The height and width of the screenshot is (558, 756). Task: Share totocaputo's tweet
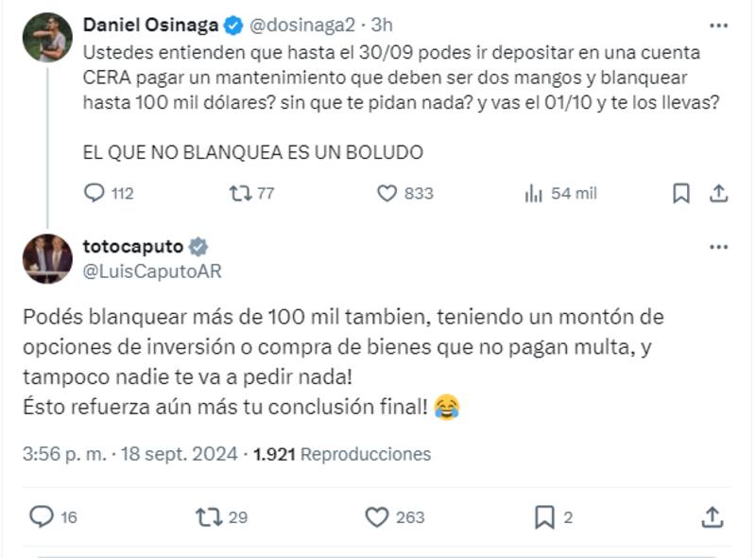[713, 516]
